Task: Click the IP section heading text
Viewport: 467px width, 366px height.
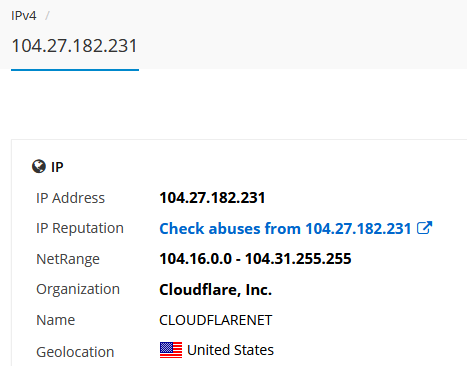Action: point(57,167)
